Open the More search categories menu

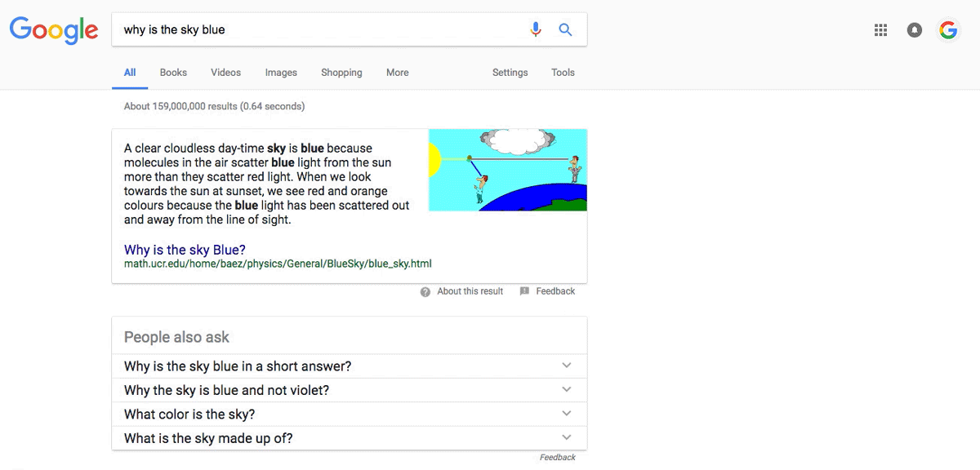click(397, 73)
